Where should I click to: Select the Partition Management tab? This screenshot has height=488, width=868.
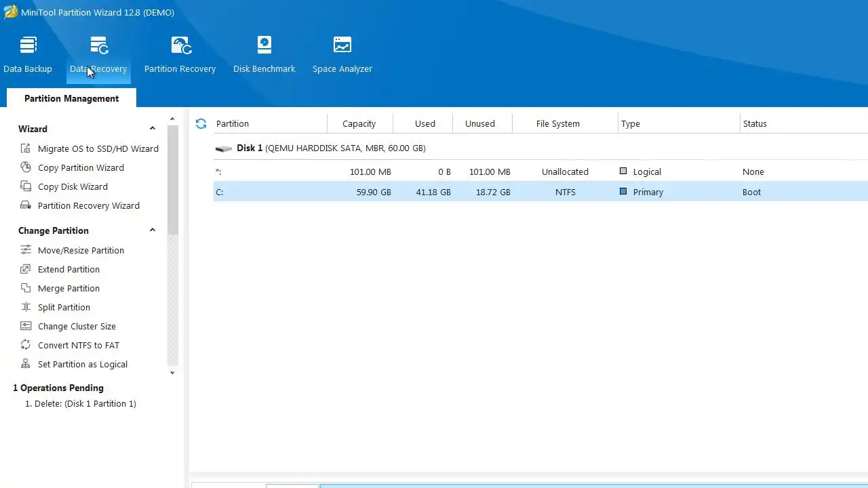(71, 98)
